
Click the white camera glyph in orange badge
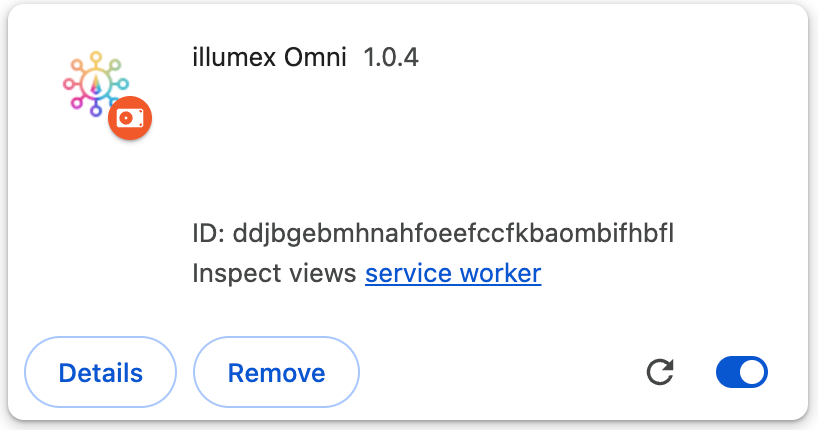coord(130,118)
